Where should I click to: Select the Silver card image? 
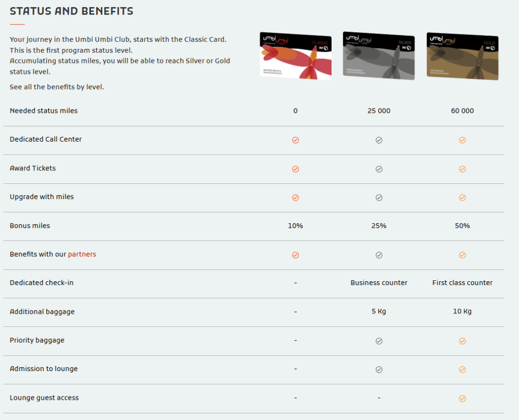pyautogui.click(x=379, y=56)
